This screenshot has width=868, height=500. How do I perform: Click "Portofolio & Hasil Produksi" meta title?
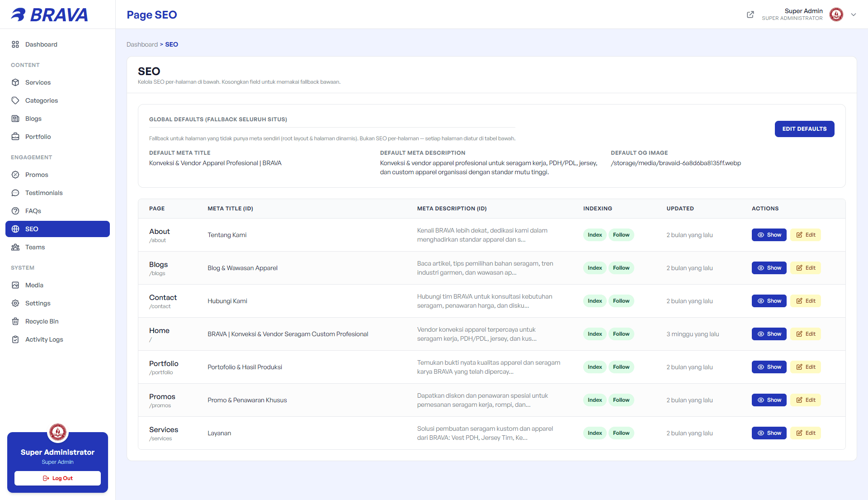pos(245,367)
